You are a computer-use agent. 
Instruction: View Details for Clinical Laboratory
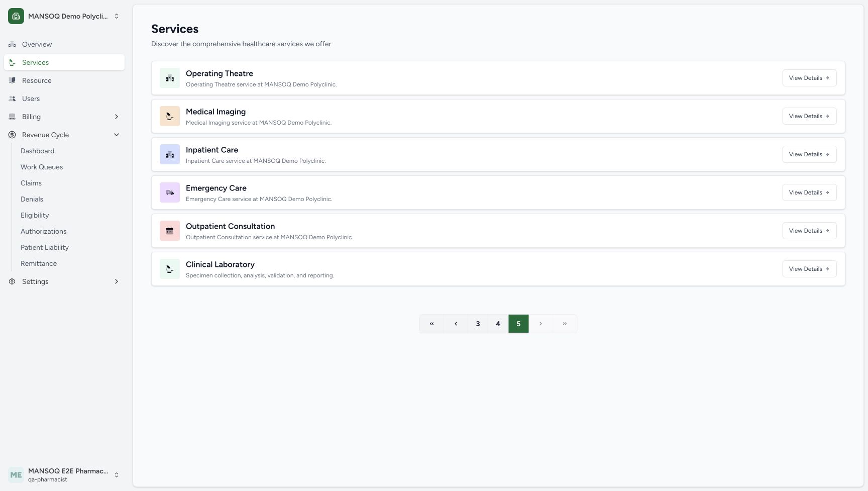click(x=809, y=269)
